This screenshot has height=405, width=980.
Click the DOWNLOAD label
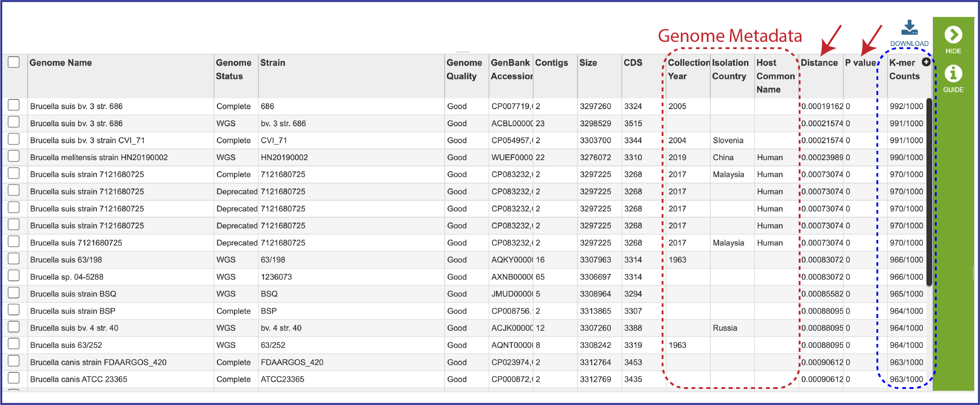pyautogui.click(x=909, y=44)
